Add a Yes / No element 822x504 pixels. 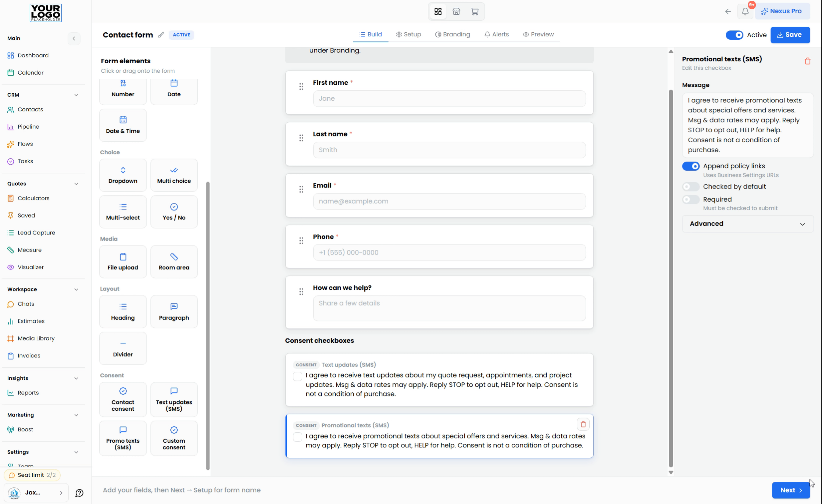tap(174, 212)
